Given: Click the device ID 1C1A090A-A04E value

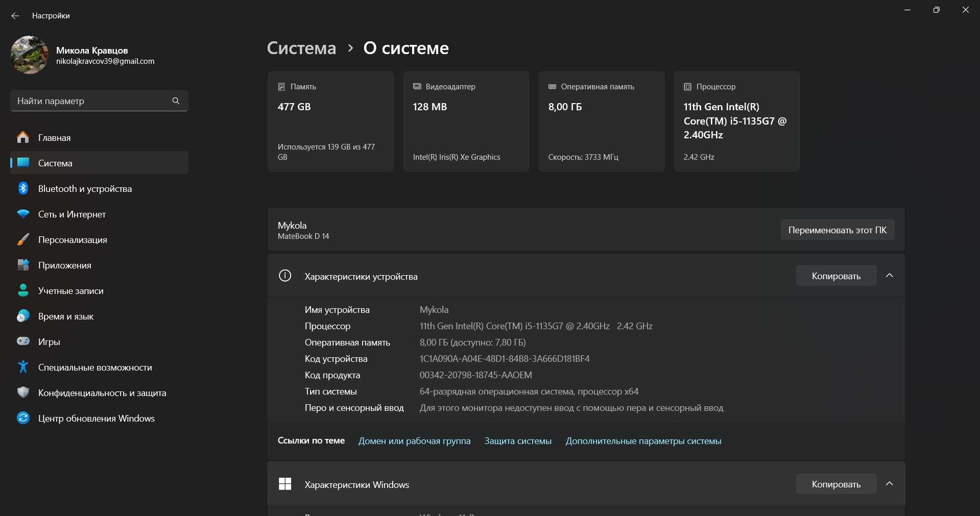Looking at the screenshot, I should [x=505, y=358].
